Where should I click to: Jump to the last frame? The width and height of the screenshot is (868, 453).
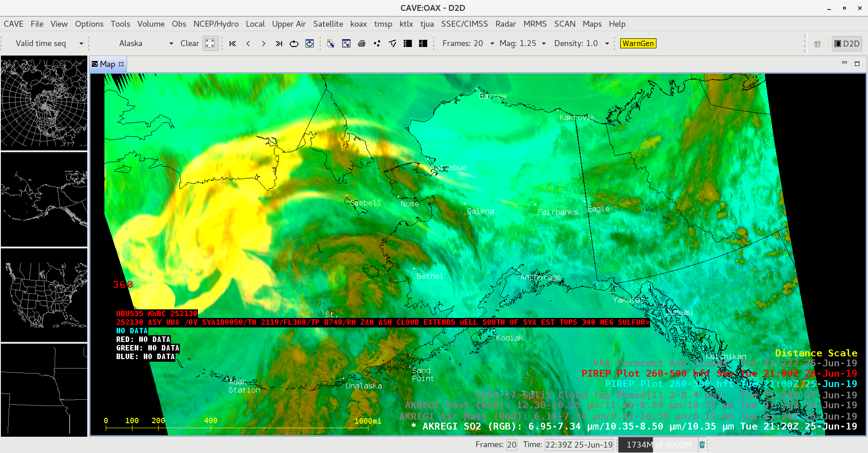279,43
